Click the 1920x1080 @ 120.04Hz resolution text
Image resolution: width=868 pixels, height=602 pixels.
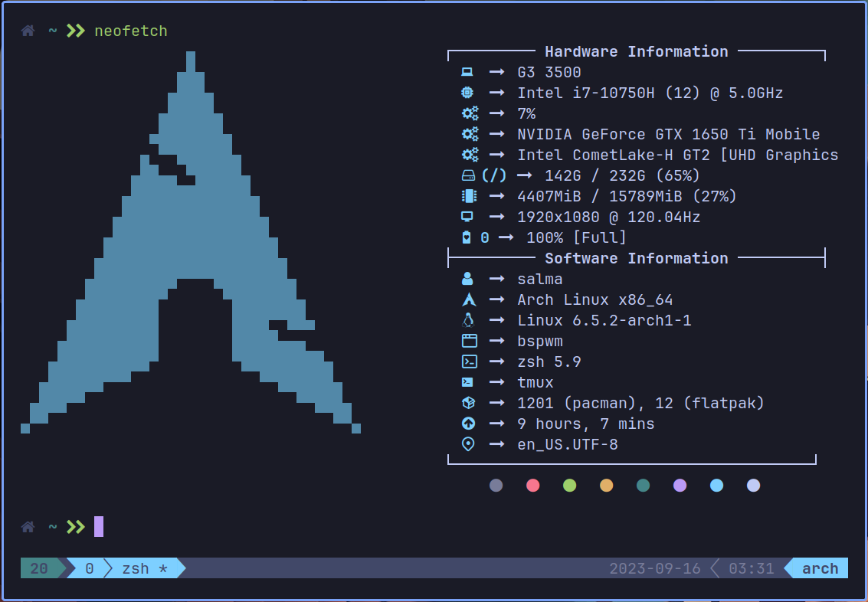[609, 217]
